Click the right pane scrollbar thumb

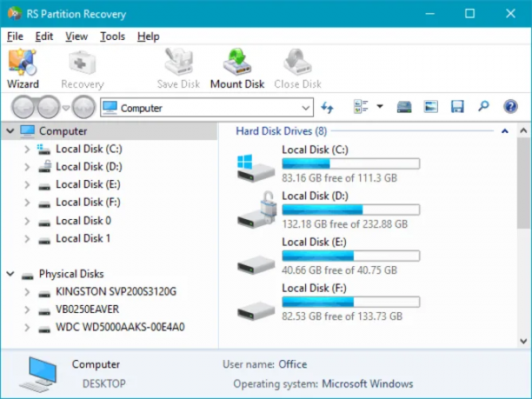point(523,183)
